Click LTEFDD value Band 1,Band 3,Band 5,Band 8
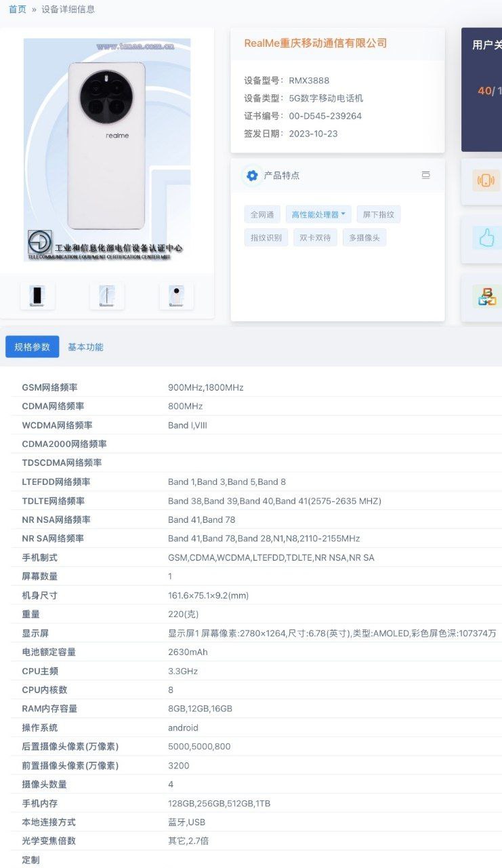The height and width of the screenshot is (868, 502). [227, 482]
